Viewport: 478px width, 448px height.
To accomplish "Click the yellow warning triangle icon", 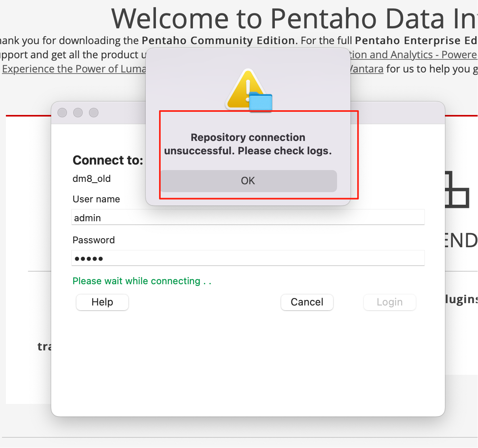I will pos(244,89).
